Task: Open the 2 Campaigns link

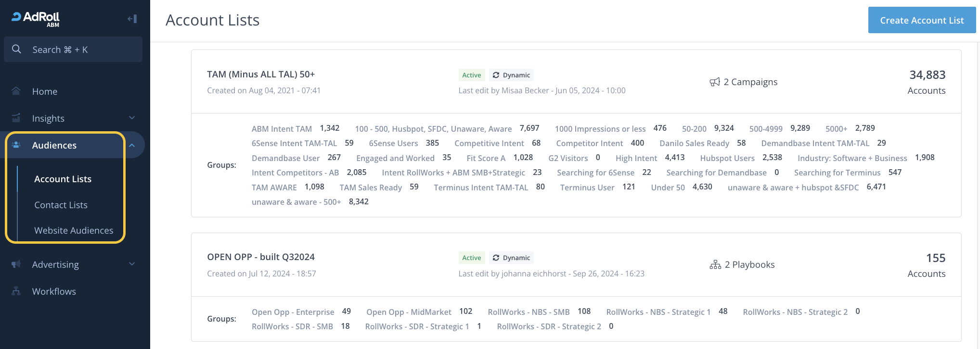Action: click(749, 82)
